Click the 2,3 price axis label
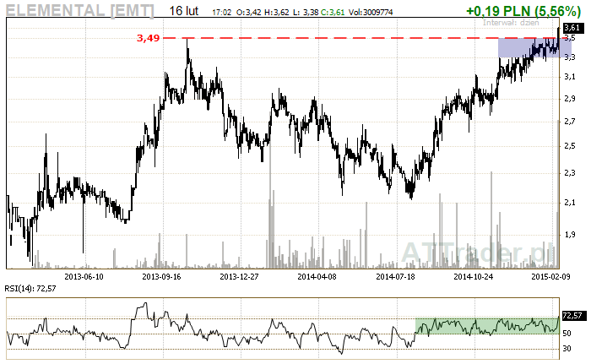591x364 pixels. tap(570, 173)
